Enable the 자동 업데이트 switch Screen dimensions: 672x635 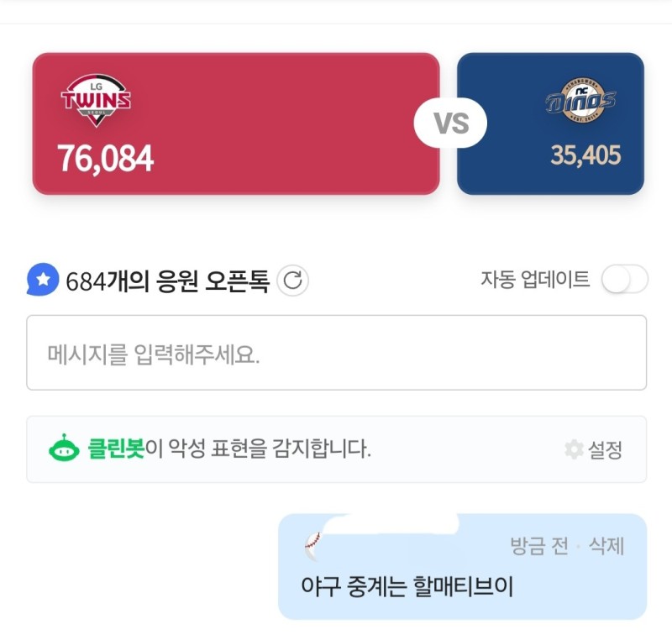pos(624,280)
